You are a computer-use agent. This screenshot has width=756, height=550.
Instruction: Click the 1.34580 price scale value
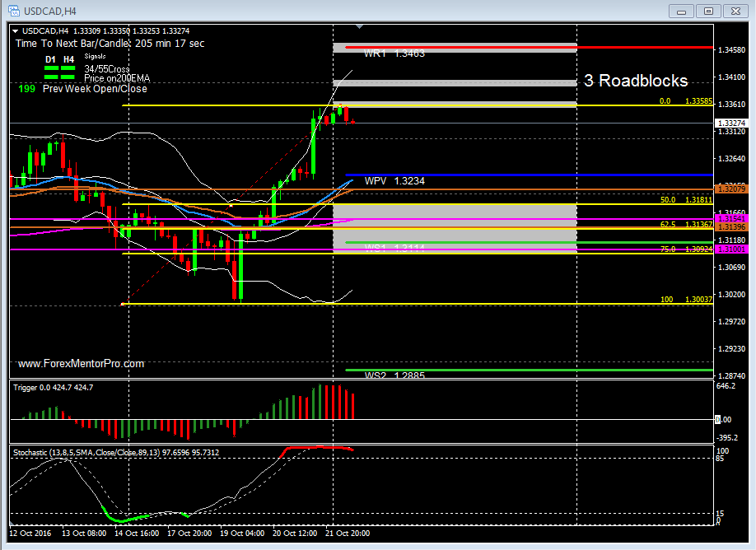point(731,50)
